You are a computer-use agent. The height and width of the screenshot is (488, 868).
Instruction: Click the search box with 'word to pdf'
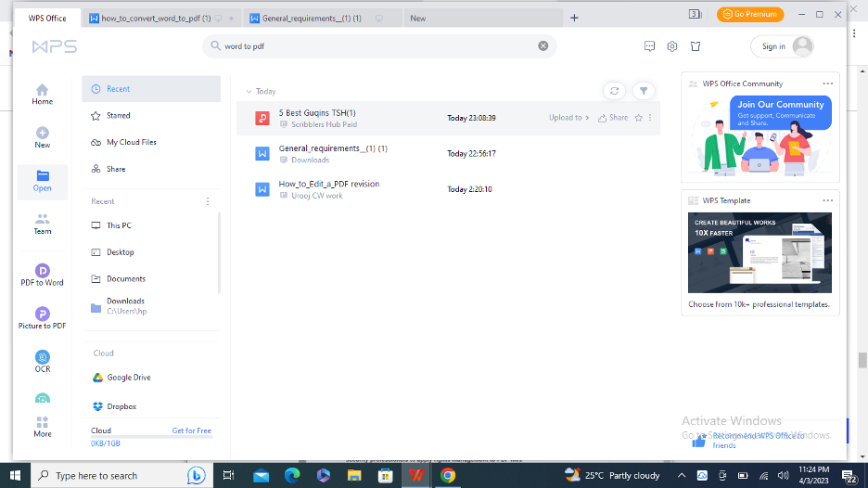coord(379,46)
